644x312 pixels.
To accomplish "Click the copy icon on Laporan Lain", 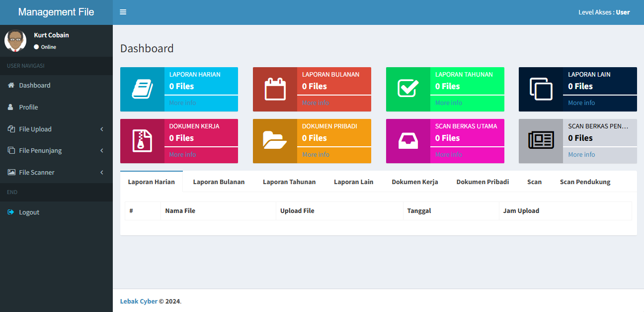I will click(x=541, y=90).
